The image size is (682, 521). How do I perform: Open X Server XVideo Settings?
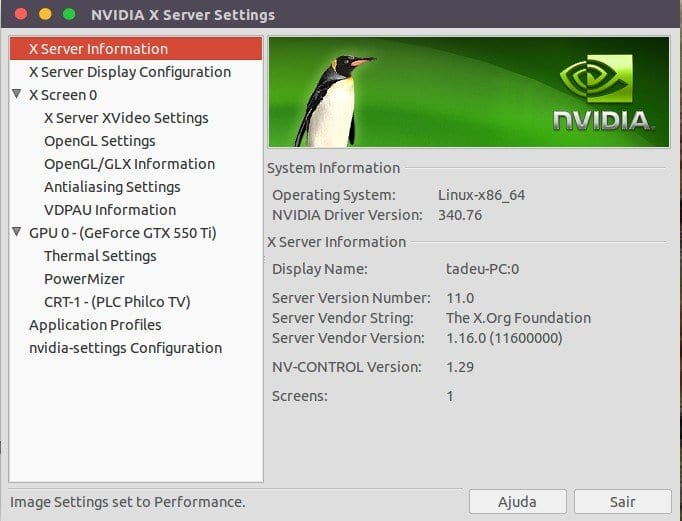tap(126, 118)
